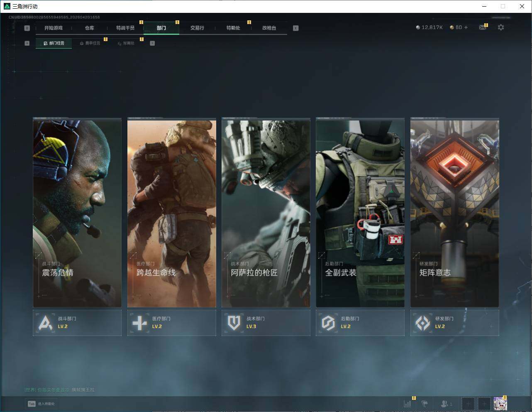Click the 三角洲行动 title bar app icon

point(7,6)
